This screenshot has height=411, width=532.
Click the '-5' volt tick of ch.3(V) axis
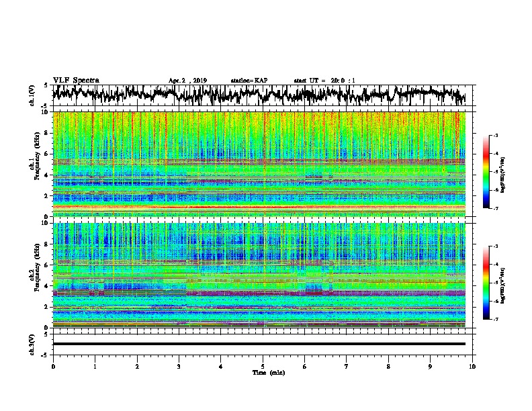click(x=45, y=355)
